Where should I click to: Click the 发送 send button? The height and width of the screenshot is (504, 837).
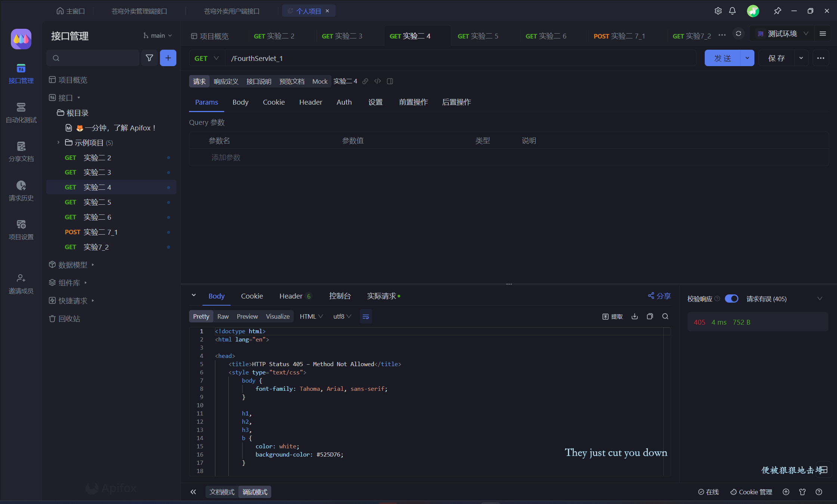coord(722,58)
